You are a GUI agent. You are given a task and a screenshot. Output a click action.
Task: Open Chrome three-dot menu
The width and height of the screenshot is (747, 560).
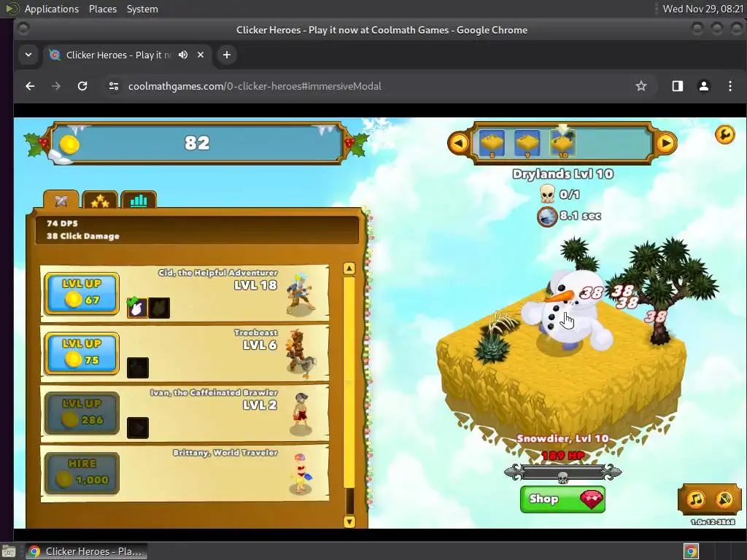[x=729, y=86]
